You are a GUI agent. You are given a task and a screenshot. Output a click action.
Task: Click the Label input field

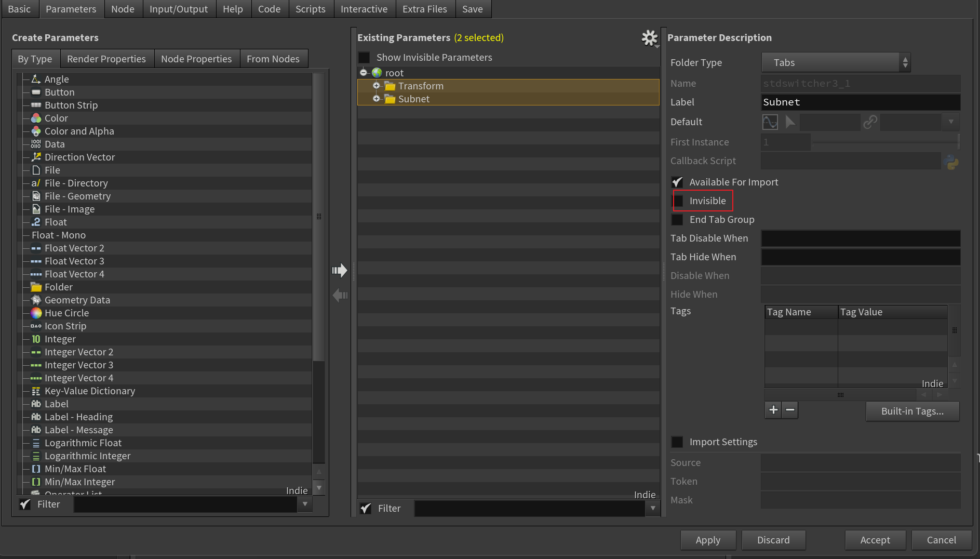point(861,102)
